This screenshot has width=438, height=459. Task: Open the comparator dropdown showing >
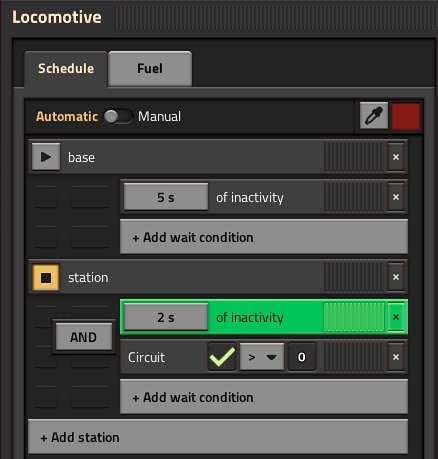tap(262, 357)
